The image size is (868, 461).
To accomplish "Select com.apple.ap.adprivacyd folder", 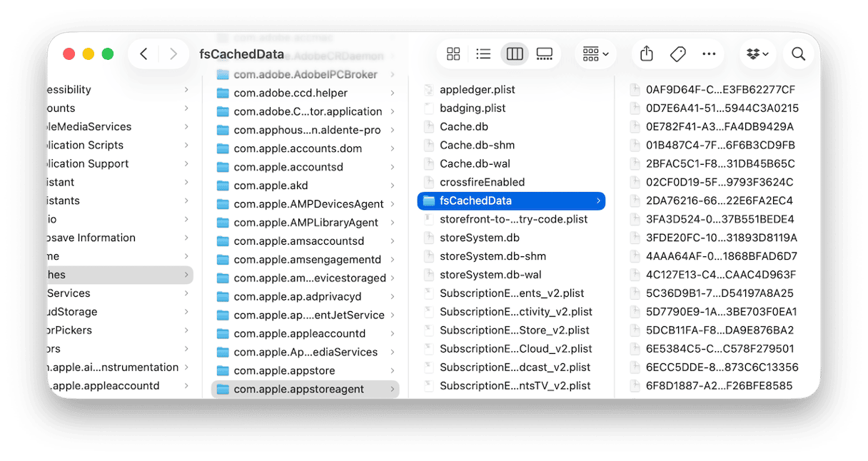I will pos(306,297).
